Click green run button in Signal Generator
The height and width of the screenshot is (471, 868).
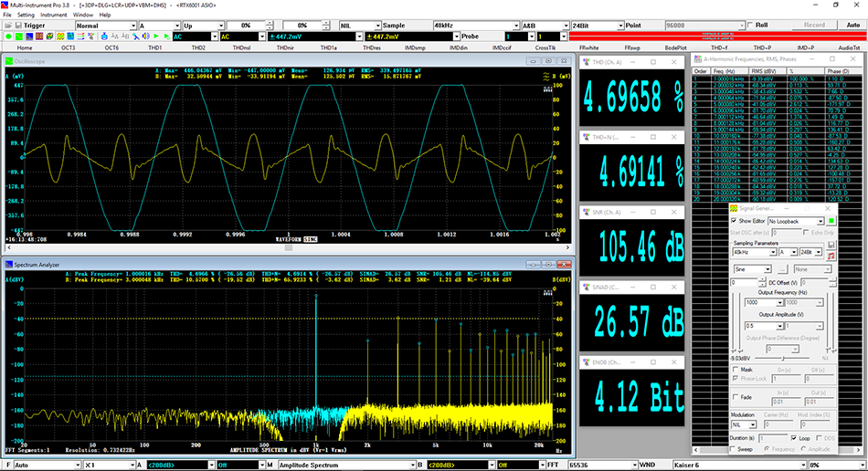(x=831, y=221)
